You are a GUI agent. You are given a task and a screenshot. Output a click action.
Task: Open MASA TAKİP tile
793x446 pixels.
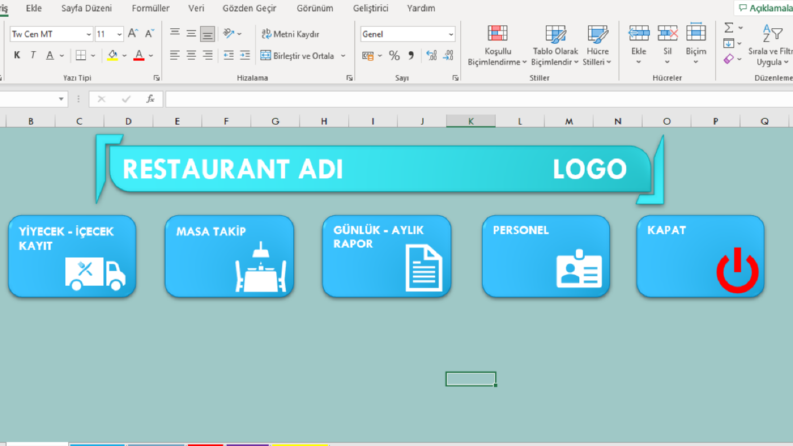(x=230, y=256)
